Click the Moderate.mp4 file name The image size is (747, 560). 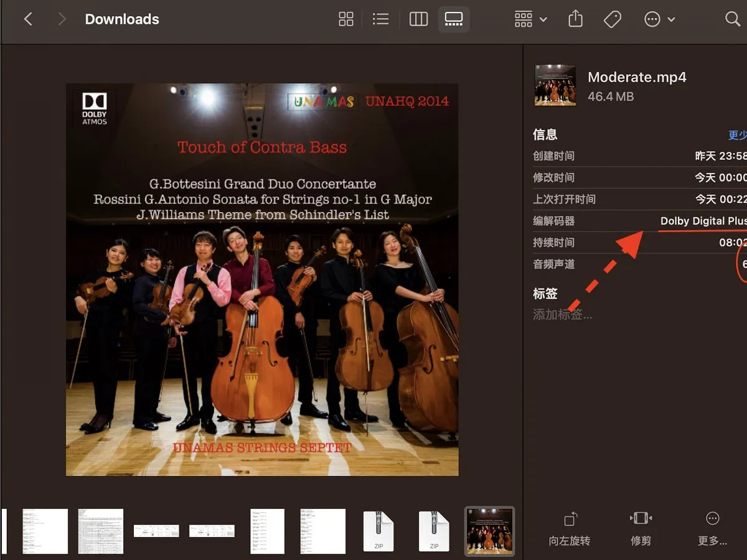tap(637, 78)
